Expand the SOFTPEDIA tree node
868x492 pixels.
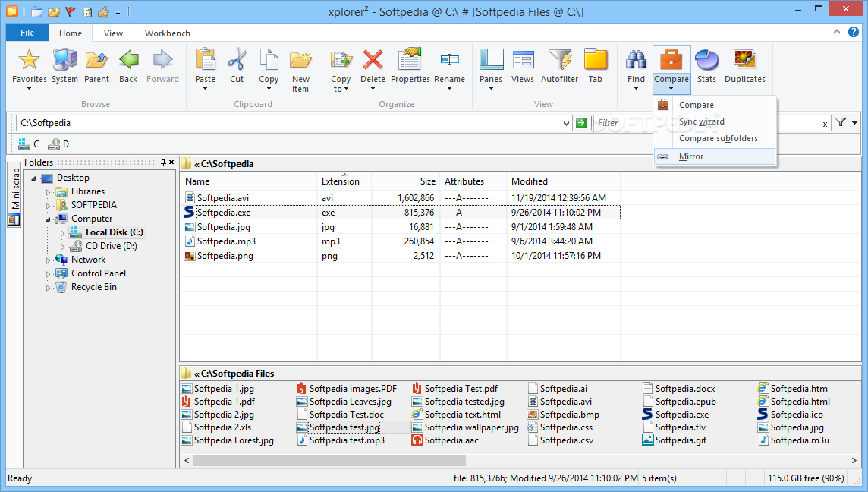(x=48, y=206)
